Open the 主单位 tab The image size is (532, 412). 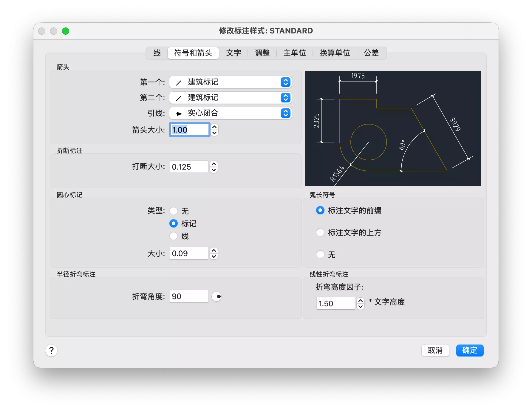point(294,53)
